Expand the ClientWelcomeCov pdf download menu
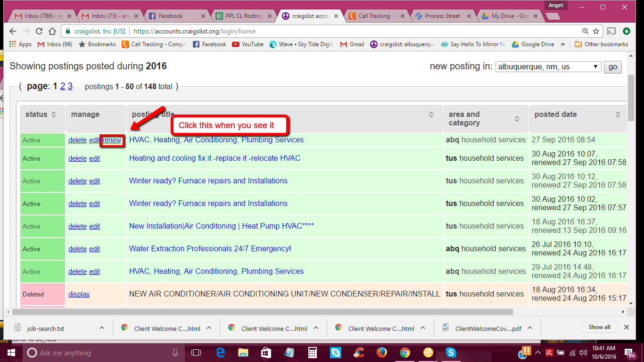Viewport: 644px width, 362px height. point(529,328)
